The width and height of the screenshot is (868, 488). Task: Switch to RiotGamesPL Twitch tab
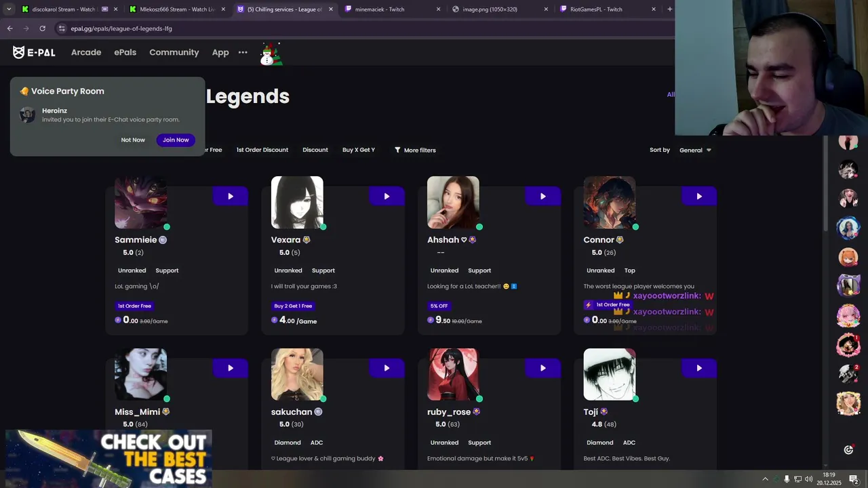[x=606, y=9]
